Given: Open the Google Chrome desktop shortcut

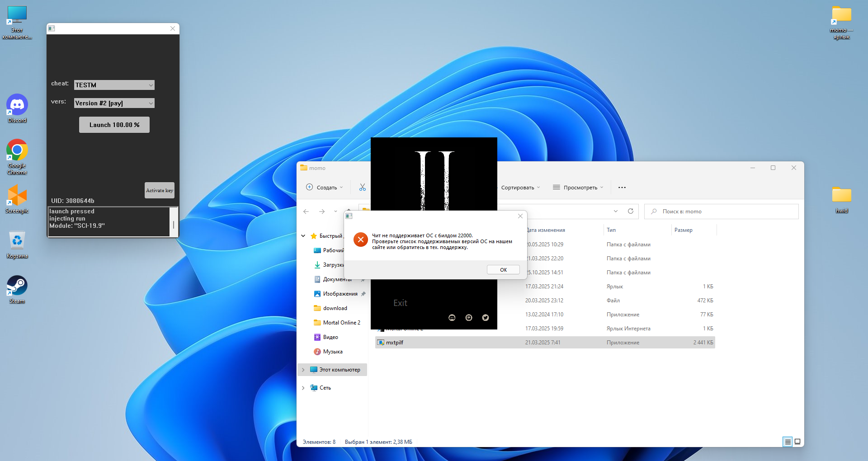Looking at the screenshot, I should click(17, 157).
